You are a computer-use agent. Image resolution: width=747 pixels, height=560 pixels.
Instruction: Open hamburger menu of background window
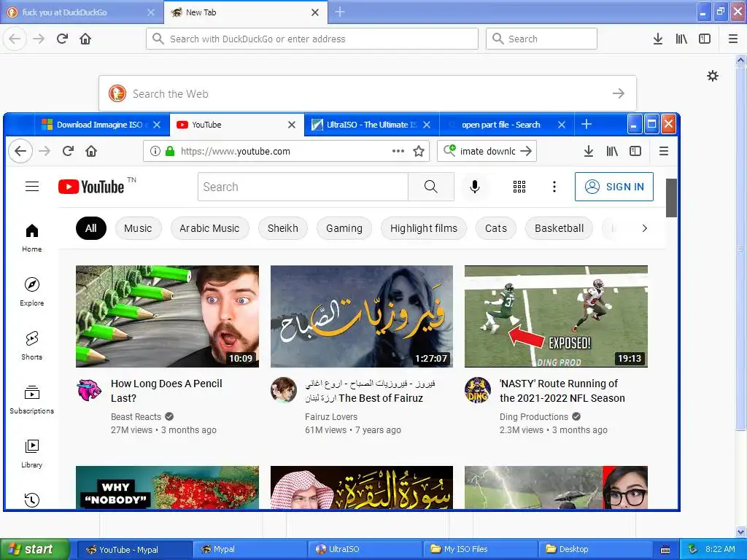[x=733, y=39]
